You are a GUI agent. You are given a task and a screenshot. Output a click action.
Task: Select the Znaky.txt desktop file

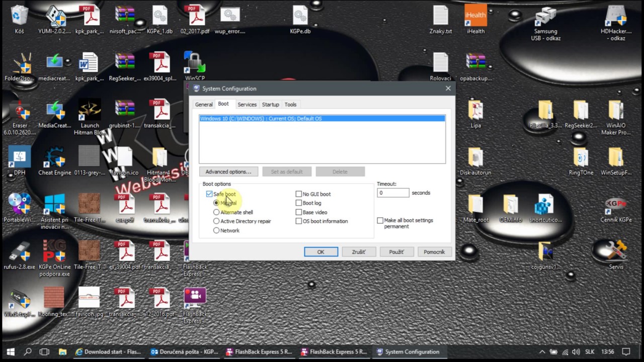click(441, 20)
